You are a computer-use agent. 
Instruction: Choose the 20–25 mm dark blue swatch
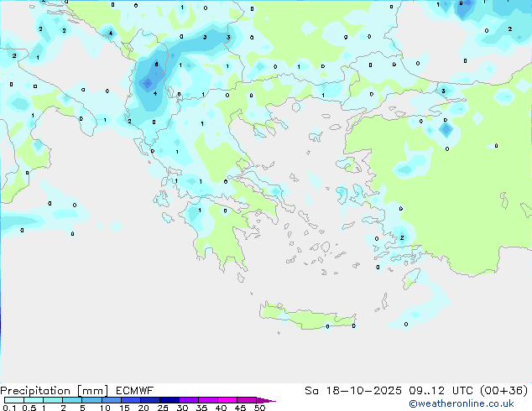pyautogui.click(x=150, y=400)
